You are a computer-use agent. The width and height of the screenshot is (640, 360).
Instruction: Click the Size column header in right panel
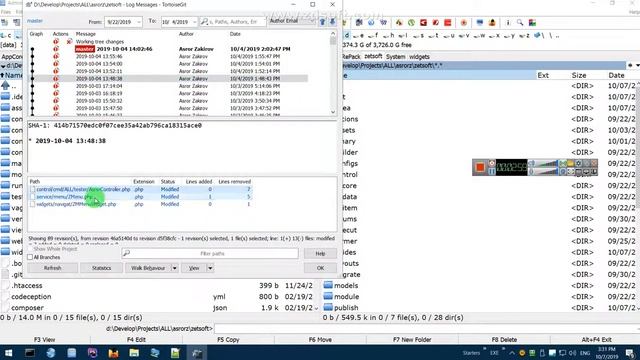(579, 75)
